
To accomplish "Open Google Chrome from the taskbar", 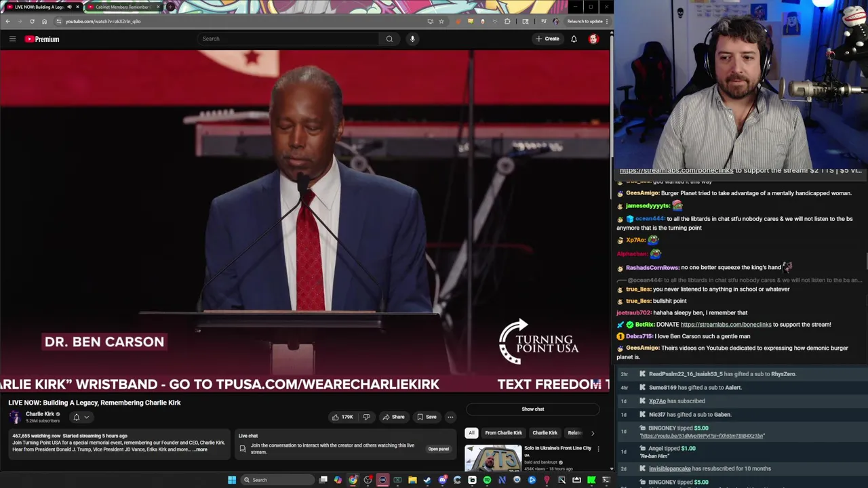I will point(353,480).
